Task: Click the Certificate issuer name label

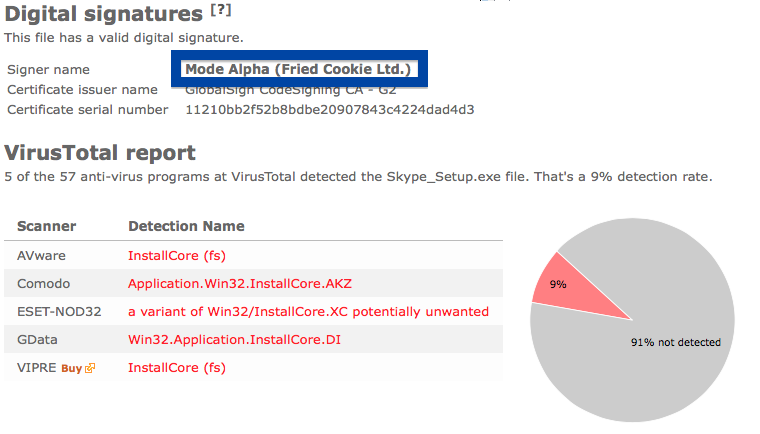Action: click(82, 90)
